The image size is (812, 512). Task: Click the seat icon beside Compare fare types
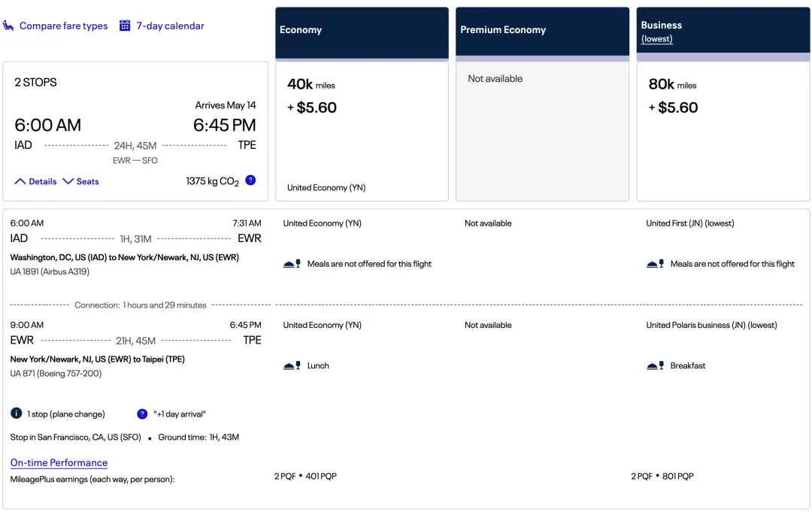pyautogui.click(x=8, y=26)
